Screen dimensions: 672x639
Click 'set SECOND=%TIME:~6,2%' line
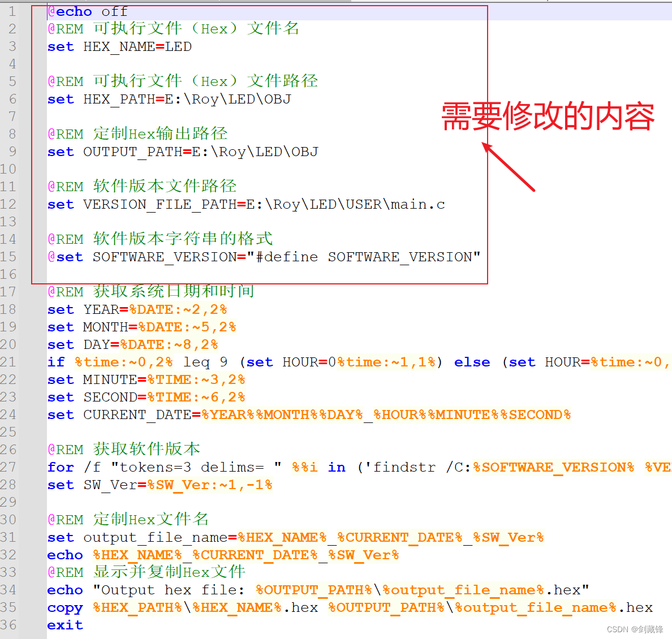147,398
